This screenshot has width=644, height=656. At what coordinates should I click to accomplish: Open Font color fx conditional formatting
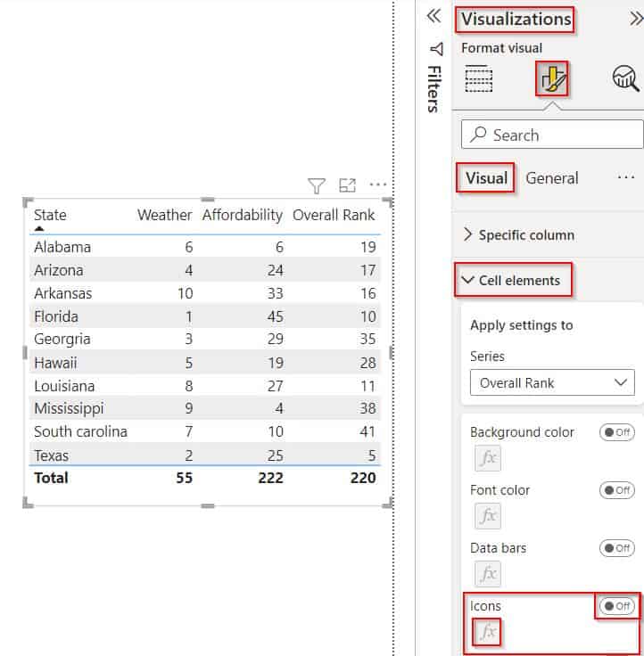pyautogui.click(x=488, y=516)
